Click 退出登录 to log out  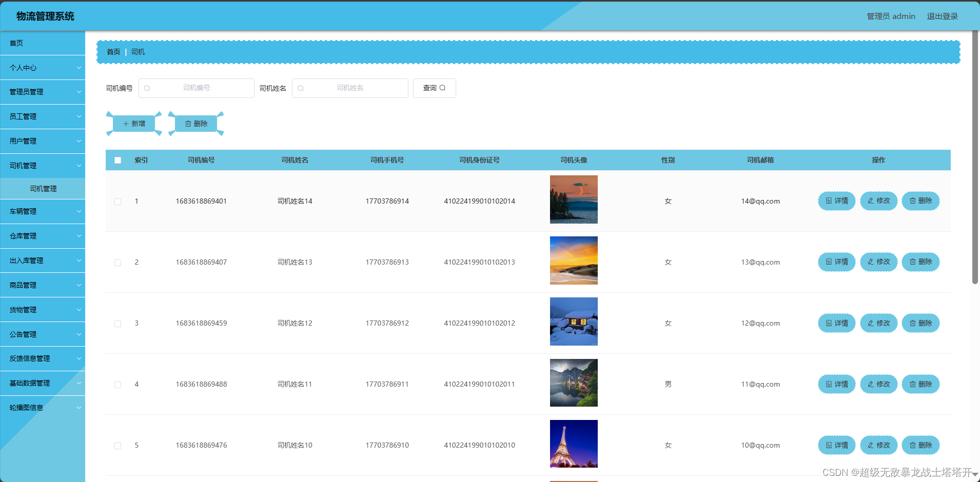[942, 16]
